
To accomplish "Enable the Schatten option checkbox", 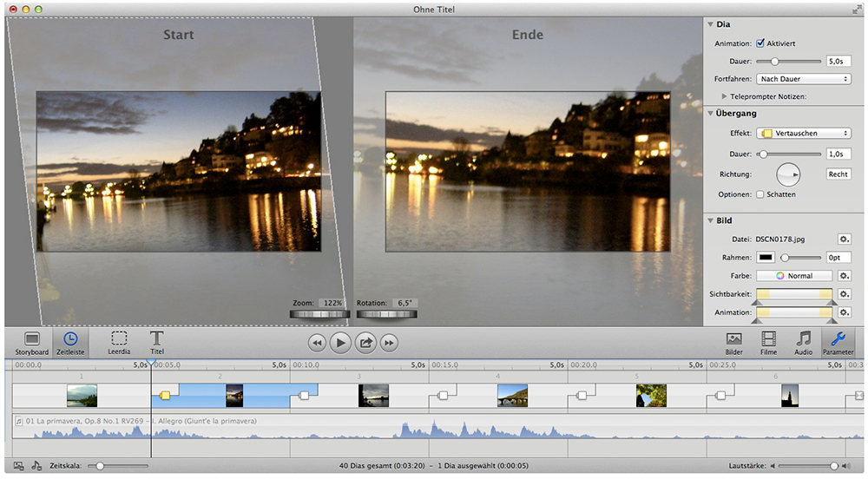I will (760, 194).
